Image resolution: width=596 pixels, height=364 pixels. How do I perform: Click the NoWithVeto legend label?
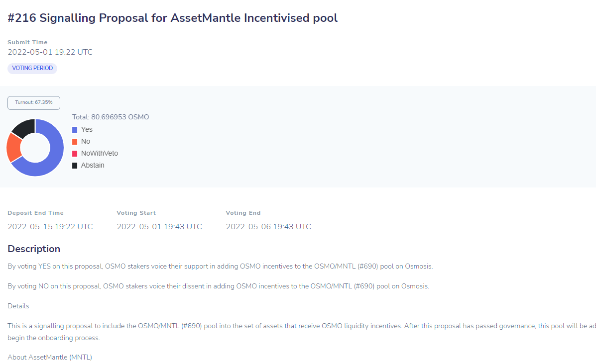coord(100,153)
